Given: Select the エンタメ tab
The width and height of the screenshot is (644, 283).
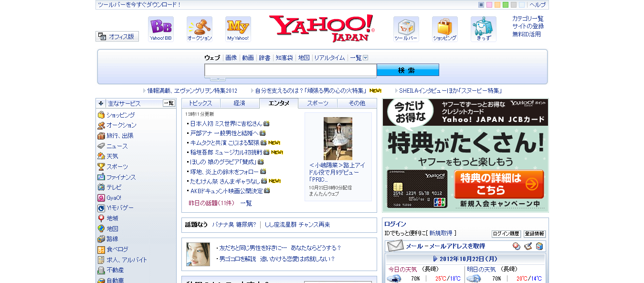Looking at the screenshot, I should (279, 103).
